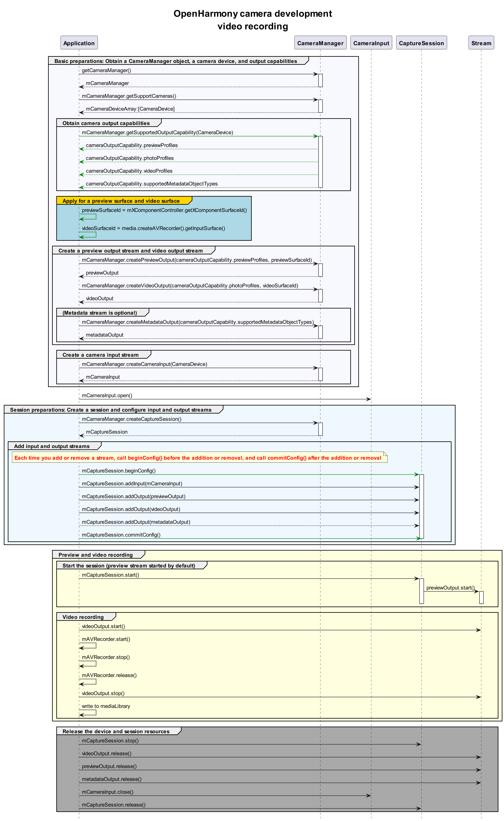
Task: Click the 'mCameraDeviceArray:[CameraDevice]' return label
Action: (130, 109)
